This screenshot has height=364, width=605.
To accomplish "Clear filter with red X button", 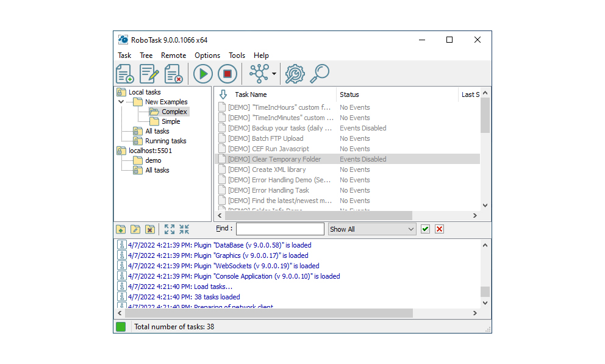I will click(439, 229).
